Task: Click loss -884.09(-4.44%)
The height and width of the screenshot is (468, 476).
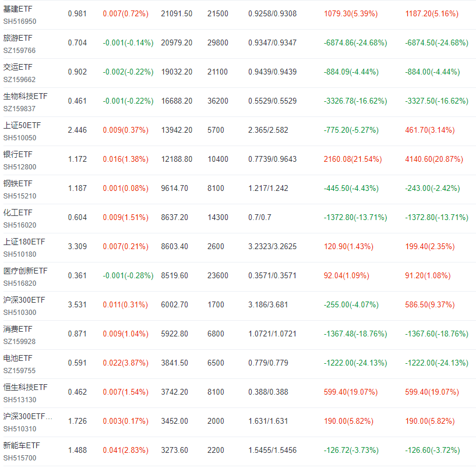Action: point(351,72)
